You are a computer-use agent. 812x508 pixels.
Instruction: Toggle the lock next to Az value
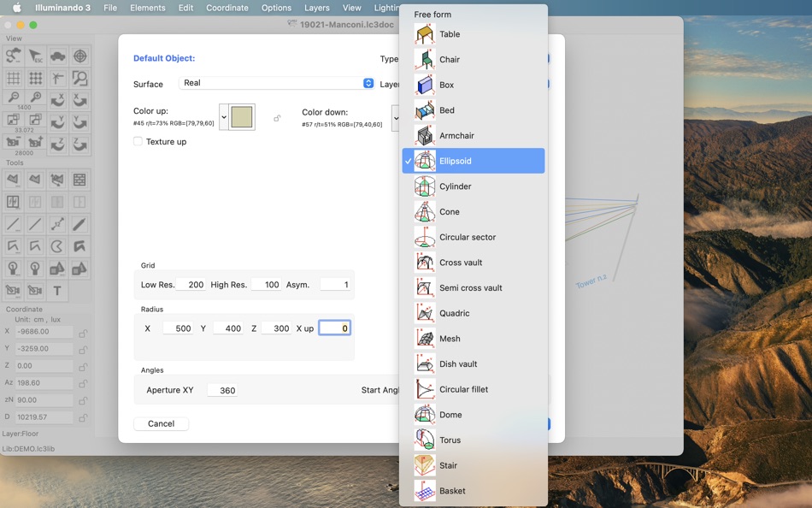(82, 385)
